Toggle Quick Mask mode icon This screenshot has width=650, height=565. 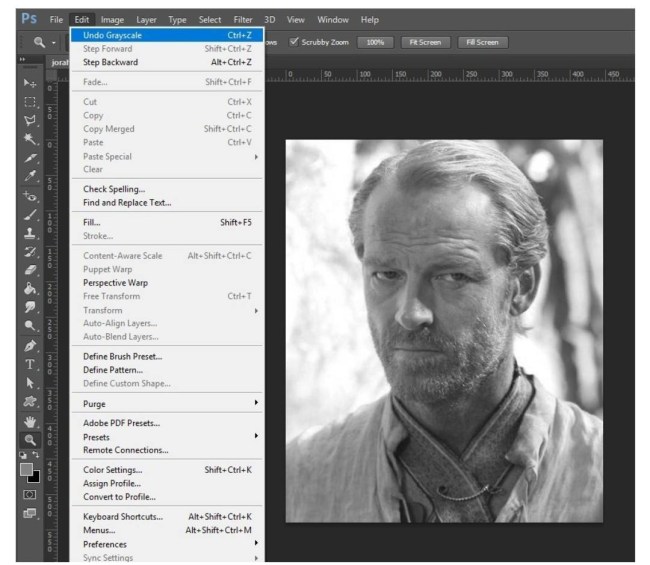coord(30,495)
